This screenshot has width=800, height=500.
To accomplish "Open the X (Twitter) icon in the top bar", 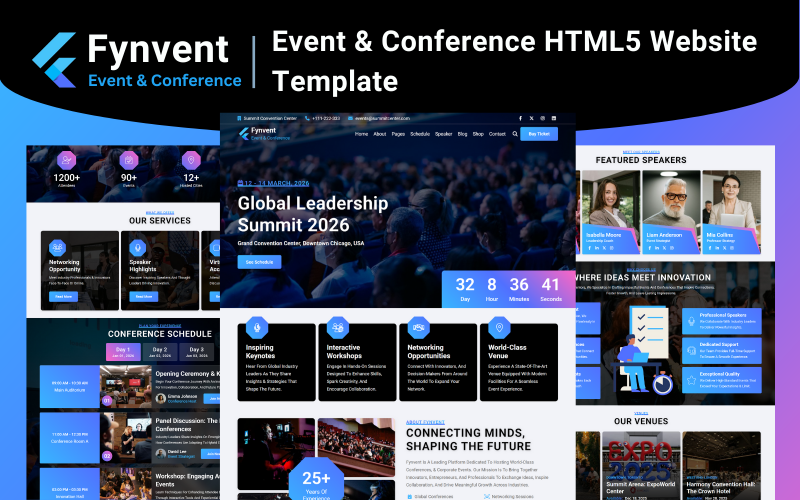I will point(532,118).
